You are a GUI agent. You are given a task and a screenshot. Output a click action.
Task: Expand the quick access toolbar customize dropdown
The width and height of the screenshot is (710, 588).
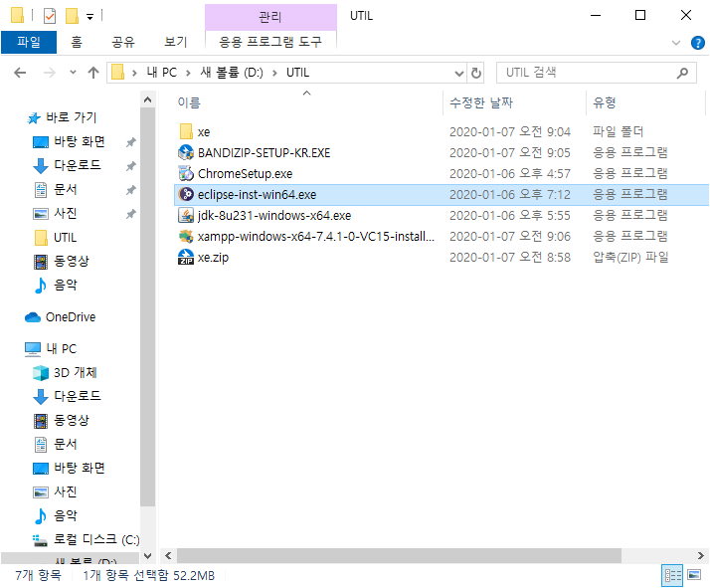90,17
